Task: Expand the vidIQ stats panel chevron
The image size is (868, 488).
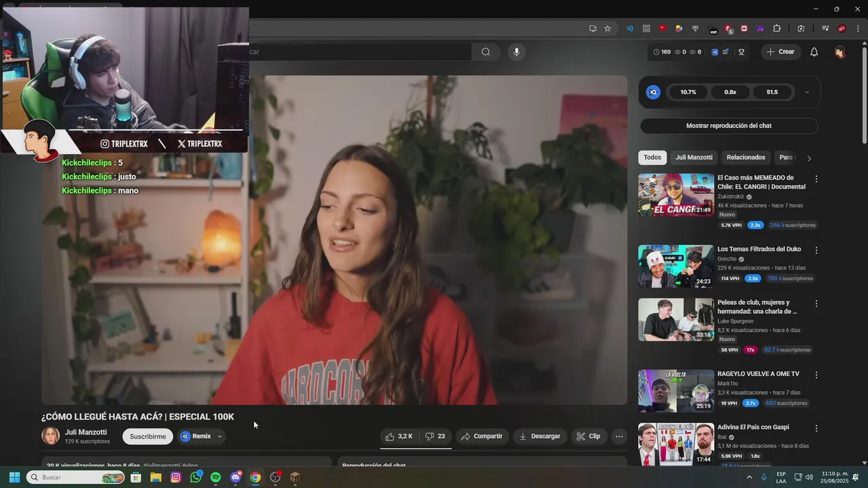Action: (x=807, y=92)
